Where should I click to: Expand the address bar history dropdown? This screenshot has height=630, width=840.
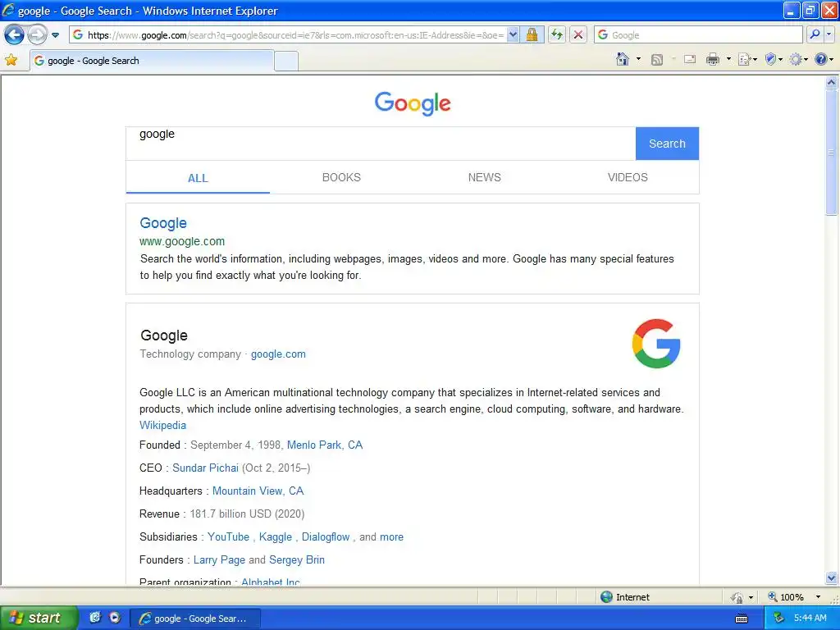point(513,35)
